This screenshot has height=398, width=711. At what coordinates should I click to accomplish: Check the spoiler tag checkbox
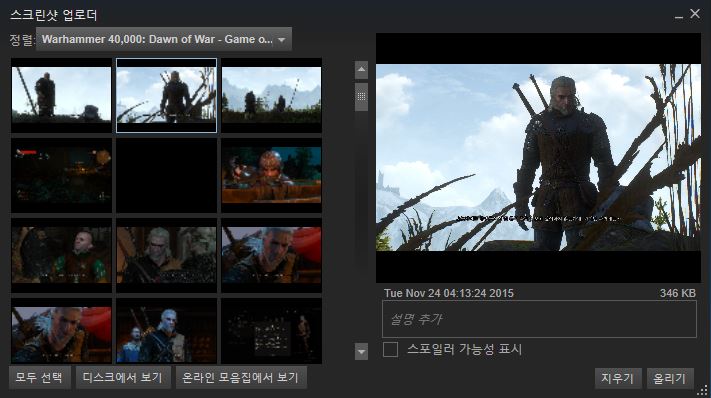pos(390,349)
